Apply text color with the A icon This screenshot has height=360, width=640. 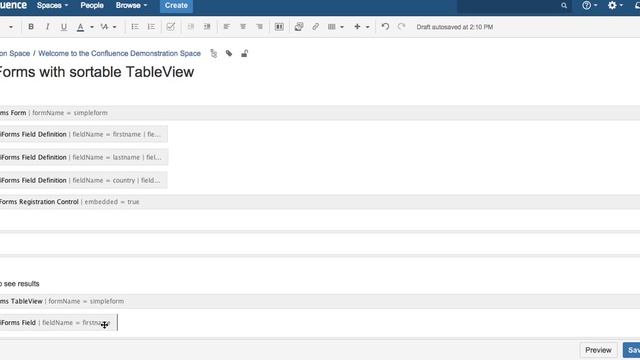pos(80,27)
